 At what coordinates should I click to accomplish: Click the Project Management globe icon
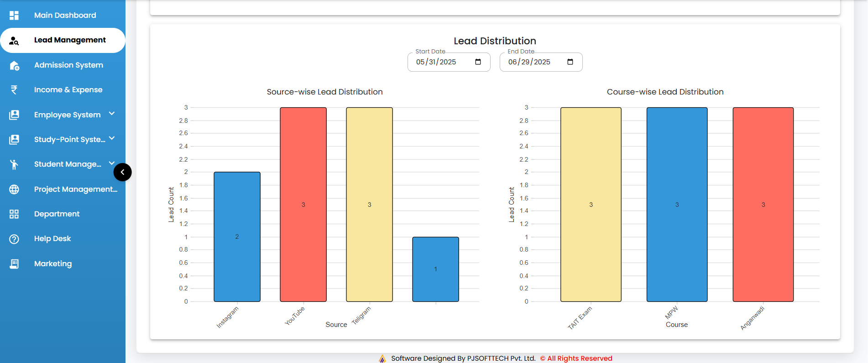point(14,189)
